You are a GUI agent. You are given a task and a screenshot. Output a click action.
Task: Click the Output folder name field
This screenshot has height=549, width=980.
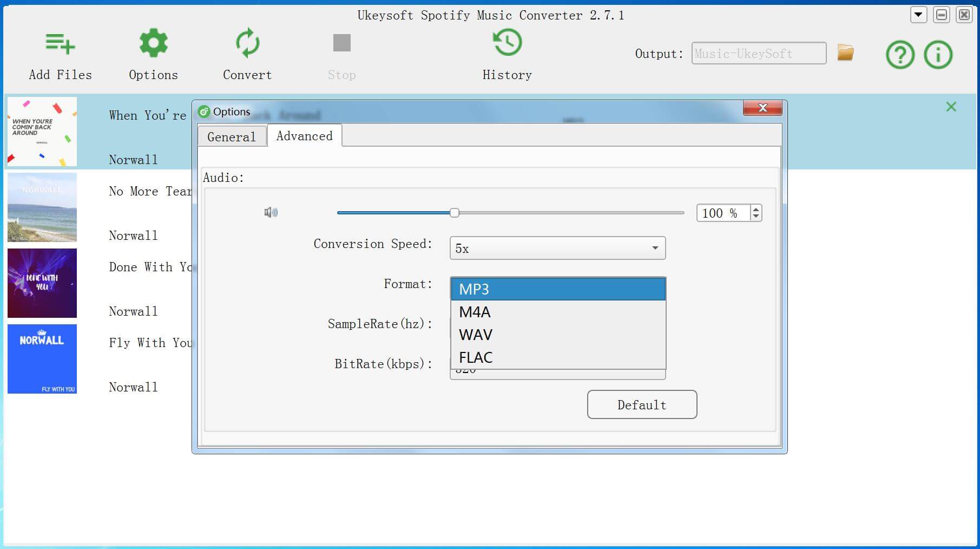click(759, 53)
